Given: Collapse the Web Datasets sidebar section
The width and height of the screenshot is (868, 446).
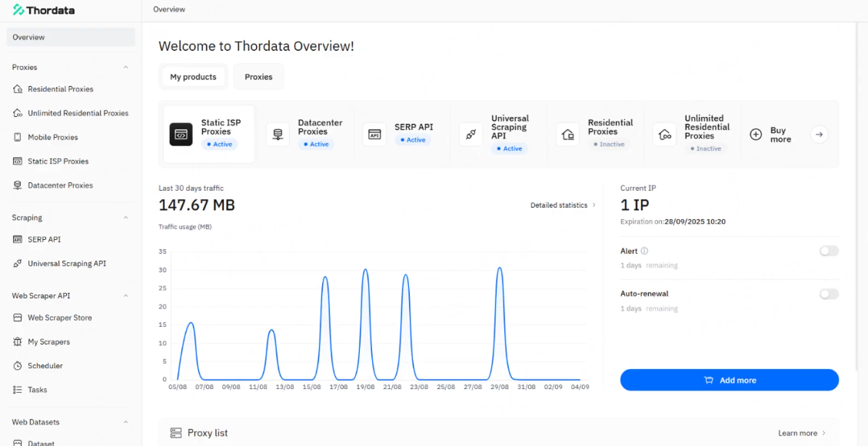Looking at the screenshot, I should (x=125, y=422).
